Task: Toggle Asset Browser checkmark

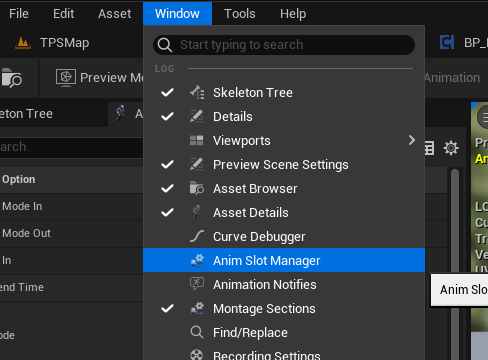Action: pos(167,188)
